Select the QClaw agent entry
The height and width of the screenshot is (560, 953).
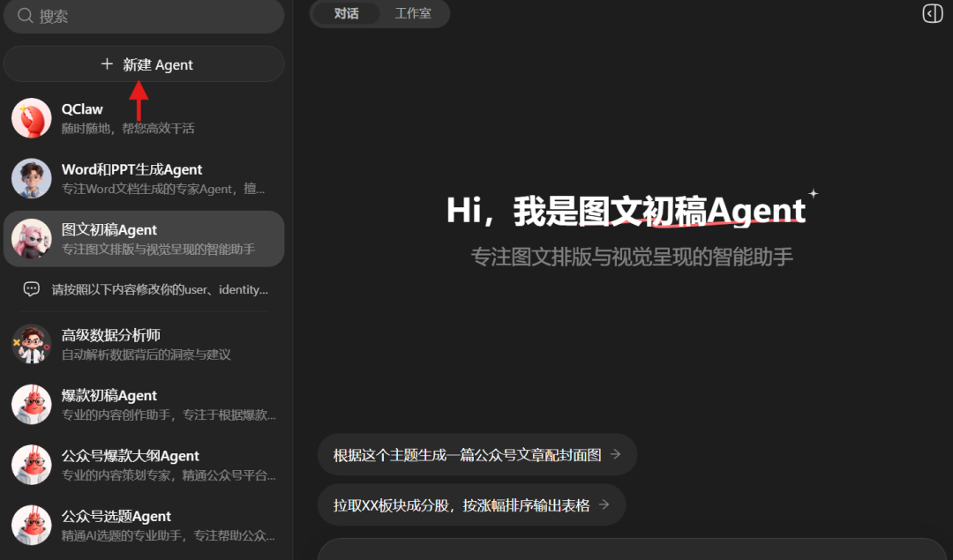click(x=144, y=118)
